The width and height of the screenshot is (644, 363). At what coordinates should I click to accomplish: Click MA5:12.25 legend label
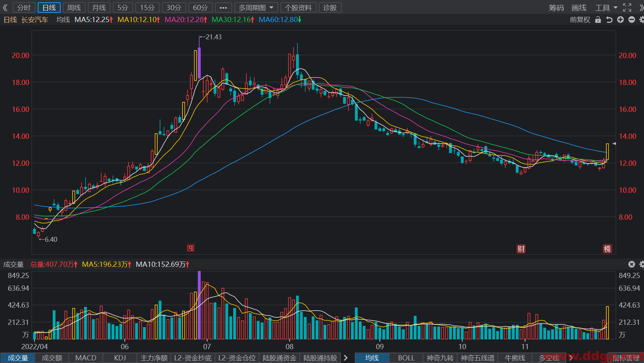pos(94,19)
